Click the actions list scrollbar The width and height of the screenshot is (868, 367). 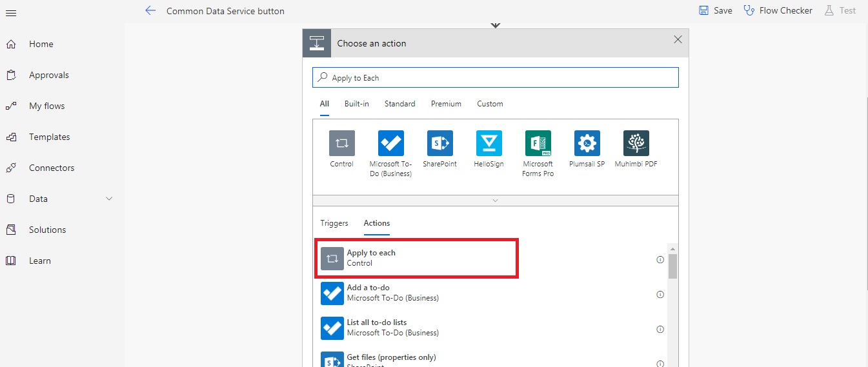[672, 266]
